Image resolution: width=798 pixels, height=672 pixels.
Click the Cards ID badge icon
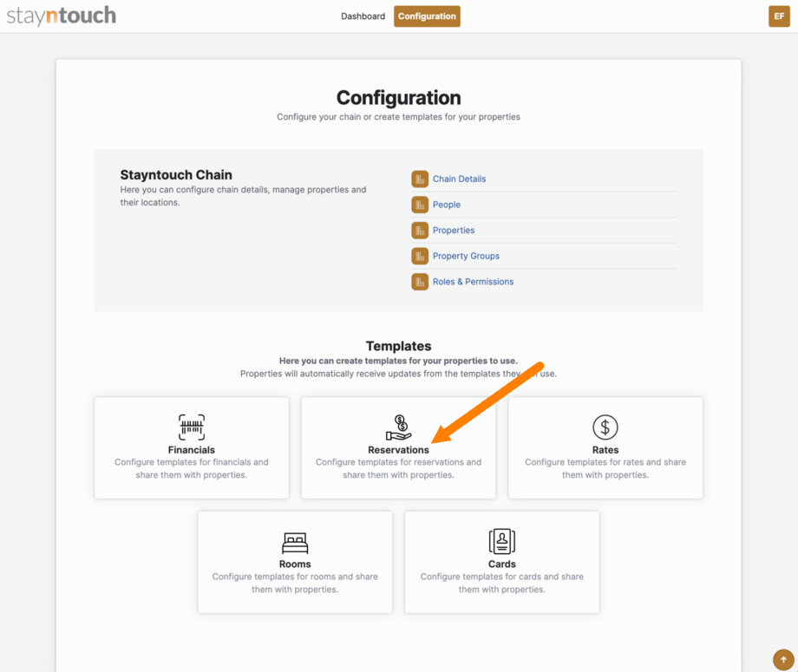click(x=502, y=541)
